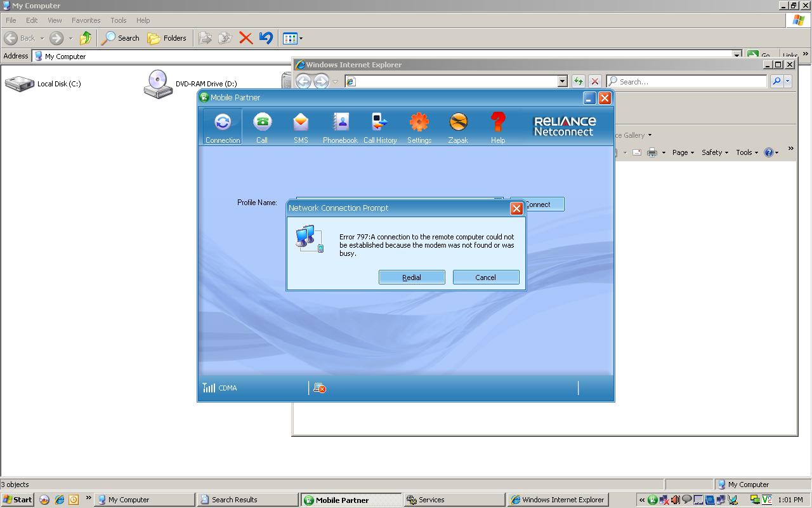The image size is (812, 508).
Task: Open the Tools menu in My Computer
Action: coord(118,20)
